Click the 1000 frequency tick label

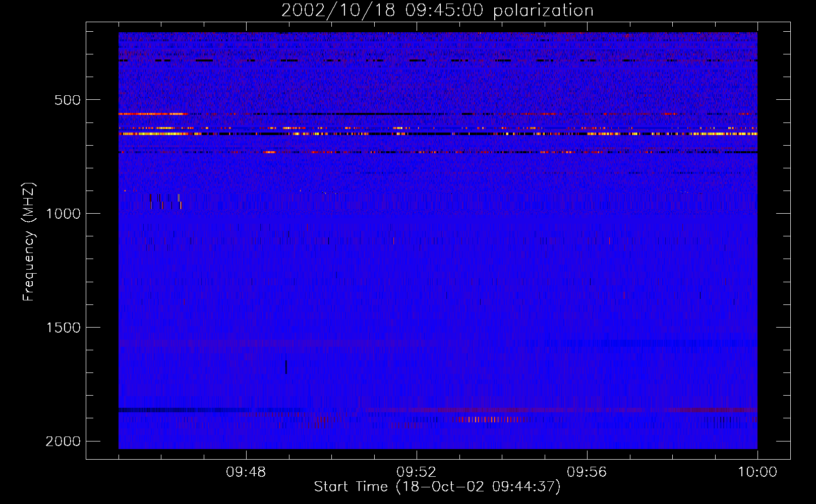(x=63, y=214)
